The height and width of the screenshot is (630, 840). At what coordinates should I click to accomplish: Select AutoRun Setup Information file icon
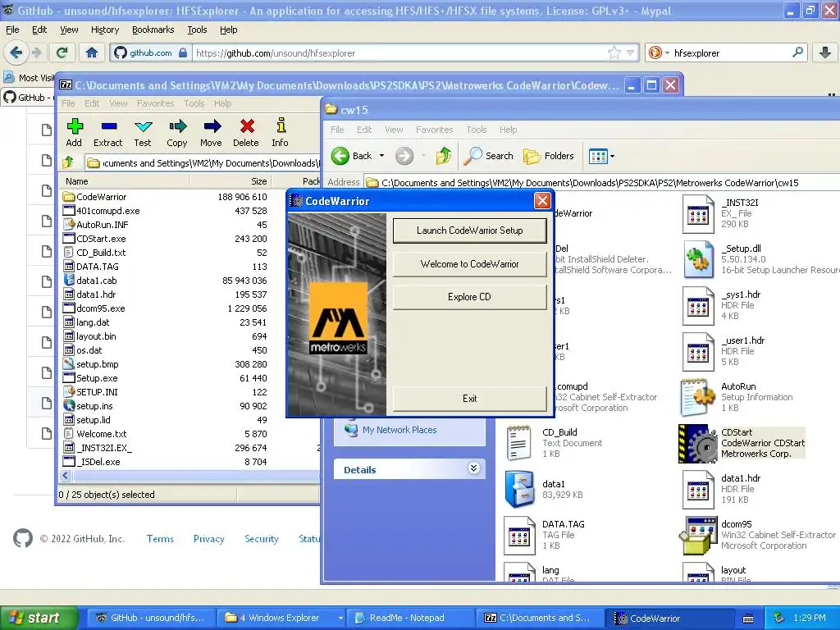coord(697,398)
